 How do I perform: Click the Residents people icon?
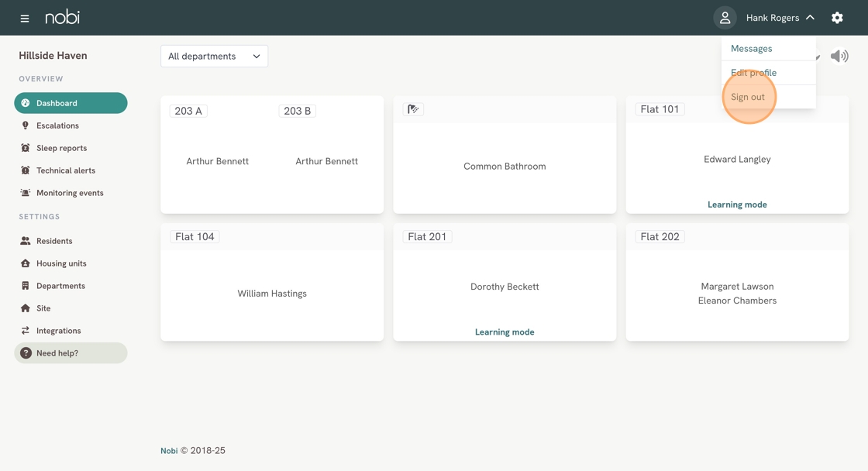[26, 241]
